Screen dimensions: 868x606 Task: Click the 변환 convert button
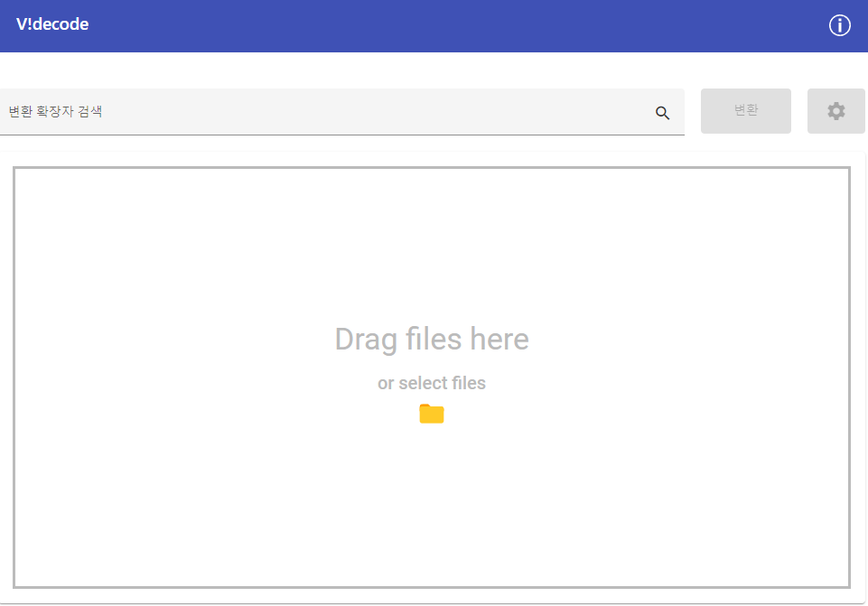pos(746,111)
